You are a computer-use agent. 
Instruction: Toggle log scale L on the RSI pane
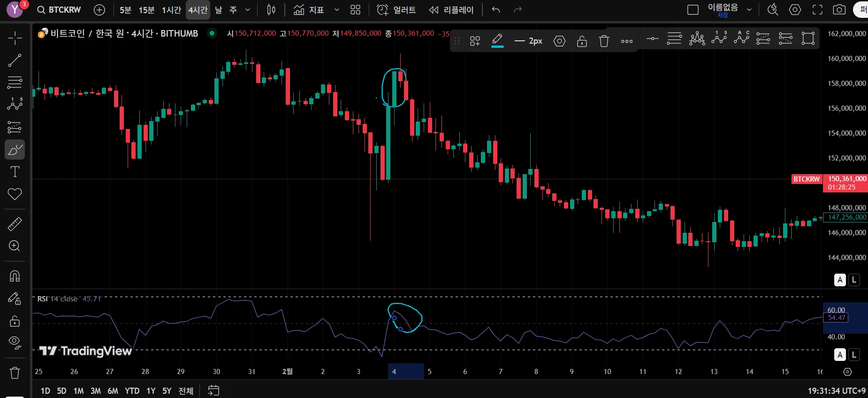(x=854, y=355)
